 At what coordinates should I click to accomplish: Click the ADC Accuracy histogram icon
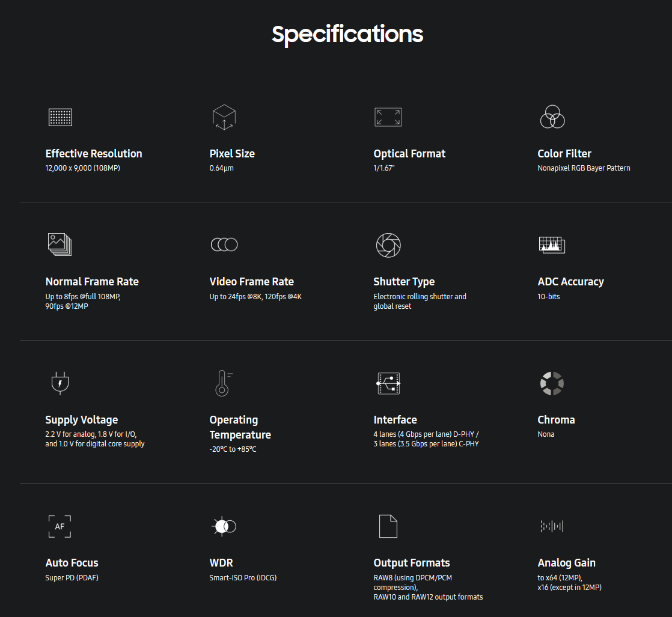tap(552, 245)
